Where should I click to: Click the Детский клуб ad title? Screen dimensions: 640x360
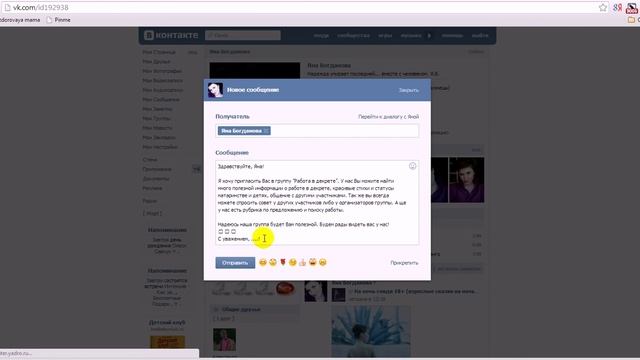point(167,322)
